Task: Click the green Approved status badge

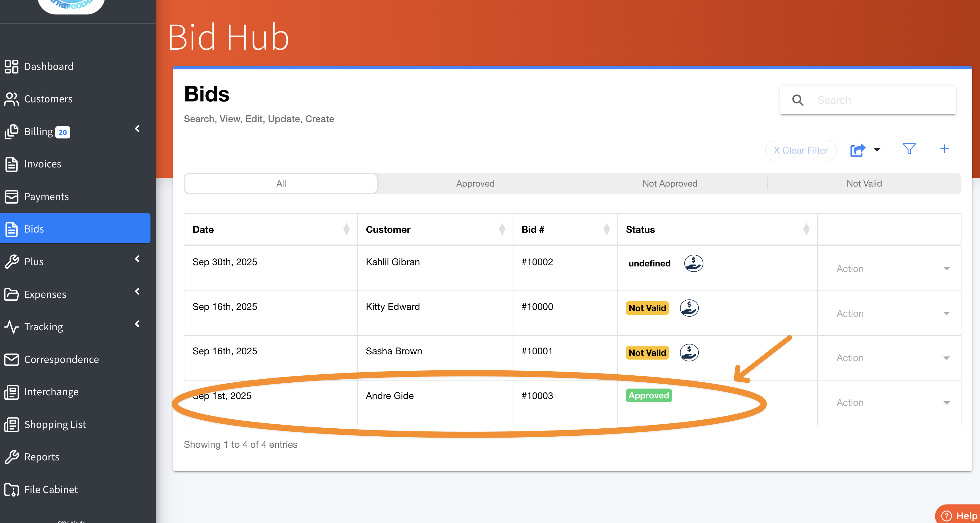Action: pos(648,396)
